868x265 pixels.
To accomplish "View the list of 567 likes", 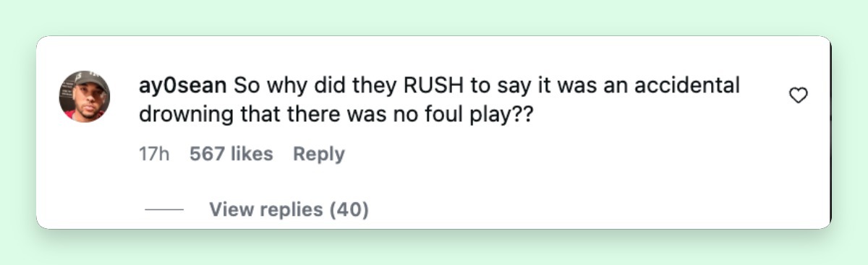I will (231, 154).
